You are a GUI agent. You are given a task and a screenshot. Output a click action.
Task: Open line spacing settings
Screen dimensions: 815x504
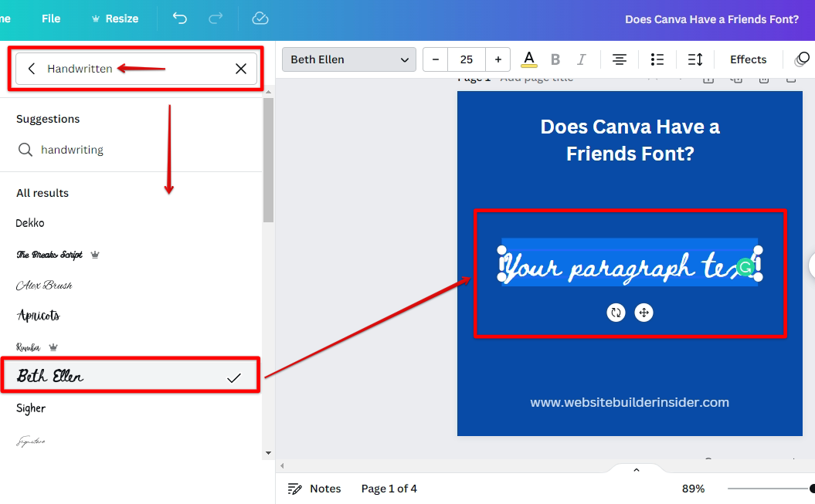(695, 59)
